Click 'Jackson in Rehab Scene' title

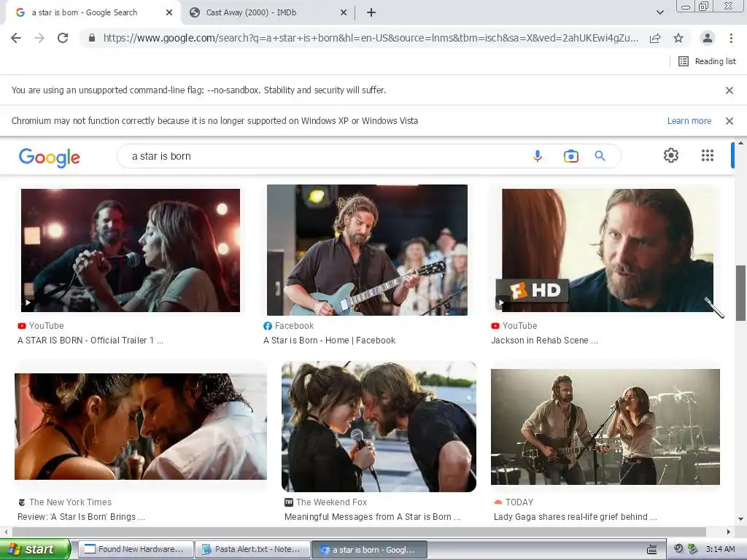pos(544,341)
